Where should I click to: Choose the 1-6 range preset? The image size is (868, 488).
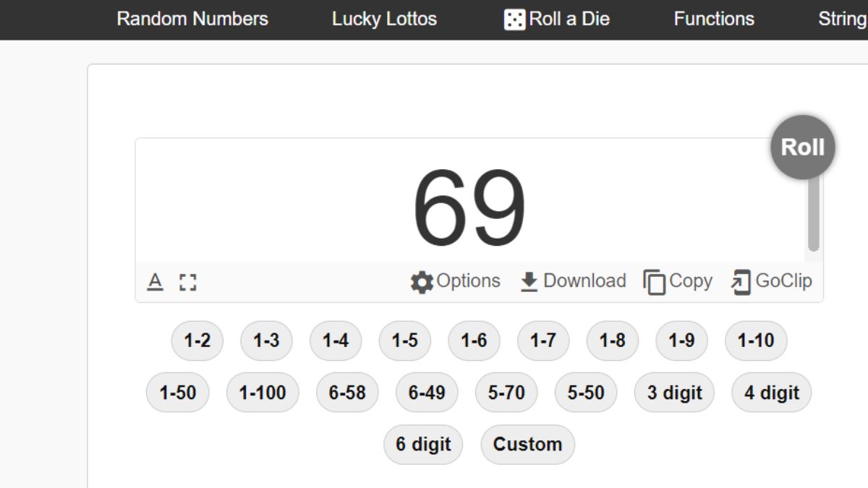coord(475,341)
